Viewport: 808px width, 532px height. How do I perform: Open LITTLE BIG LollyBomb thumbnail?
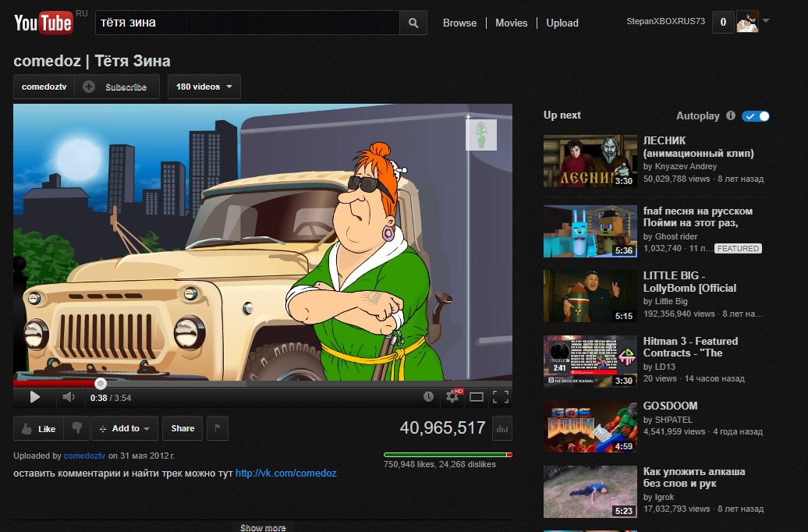(590, 296)
